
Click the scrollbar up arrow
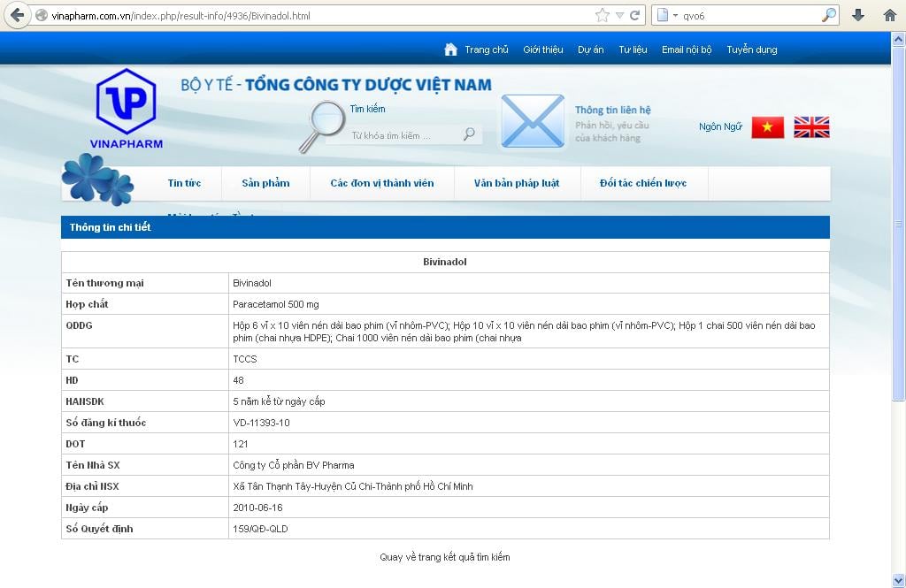[898, 39]
